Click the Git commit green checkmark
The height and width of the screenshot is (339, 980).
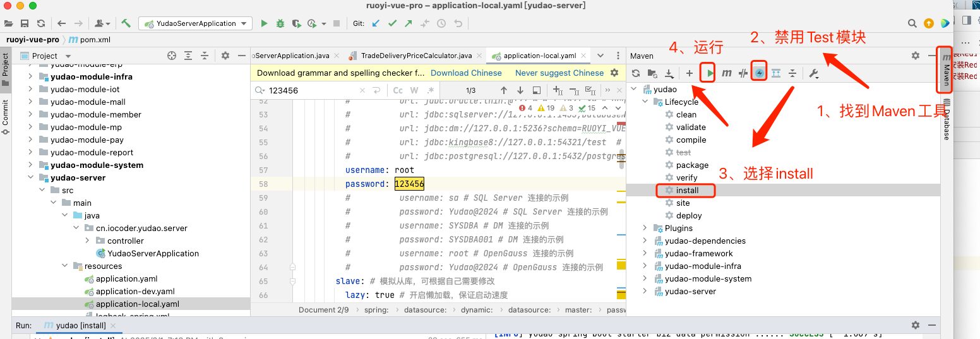click(x=393, y=23)
